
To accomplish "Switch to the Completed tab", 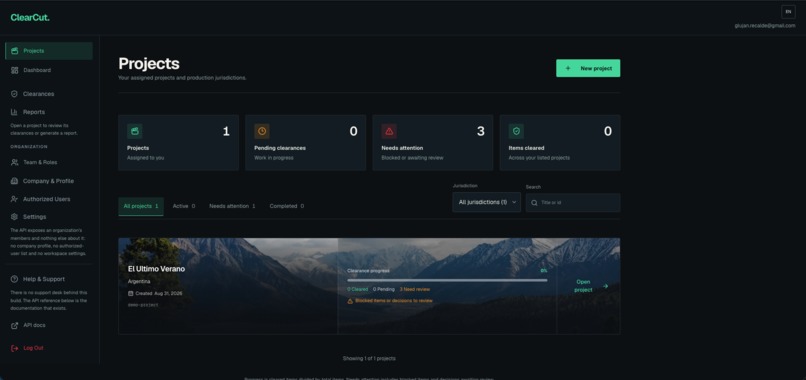I will pos(287,206).
